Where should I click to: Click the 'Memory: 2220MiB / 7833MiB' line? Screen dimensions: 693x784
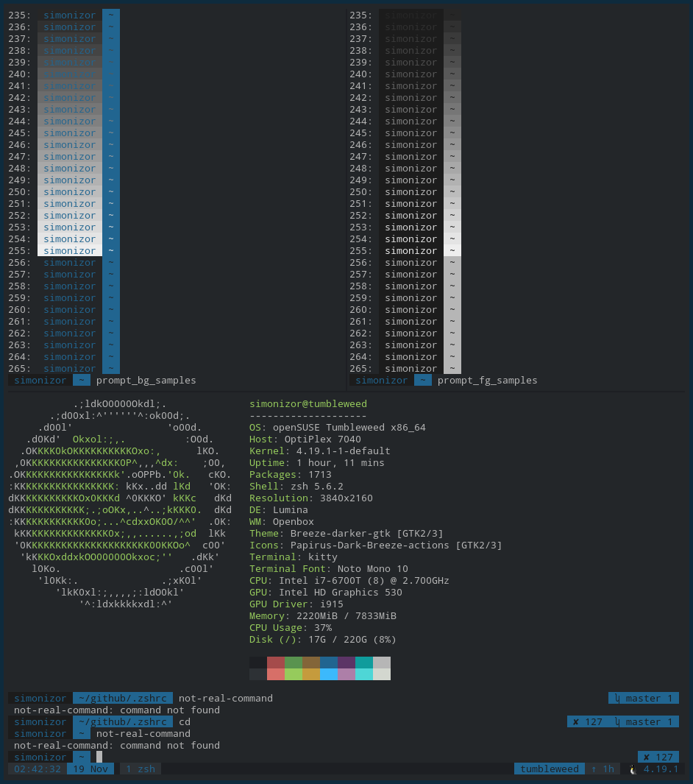click(x=323, y=616)
